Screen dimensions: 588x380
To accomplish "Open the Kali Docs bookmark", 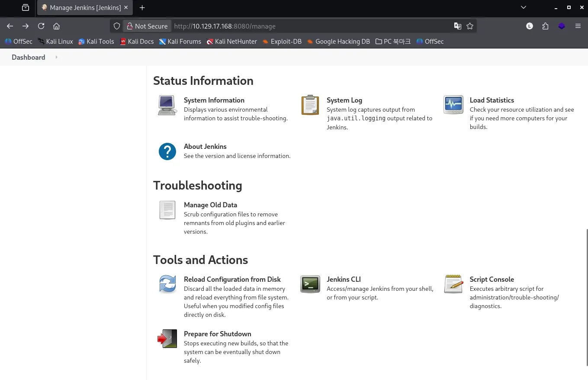I will (x=137, y=42).
